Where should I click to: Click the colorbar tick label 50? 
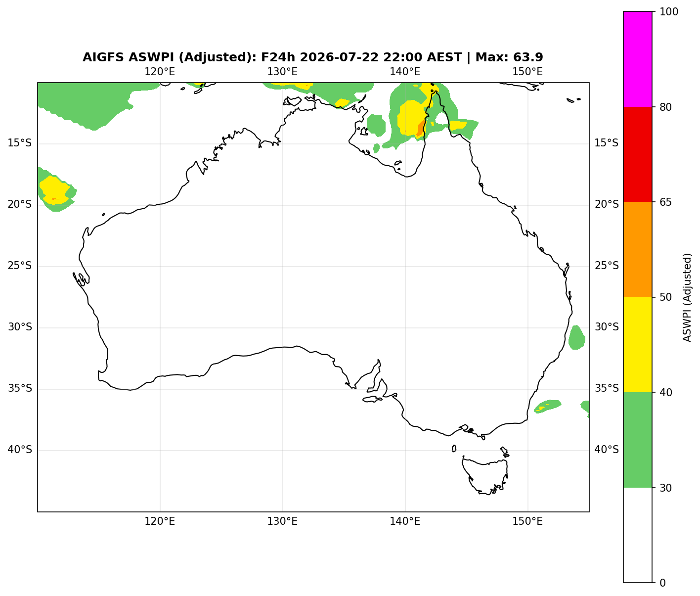[665, 297]
